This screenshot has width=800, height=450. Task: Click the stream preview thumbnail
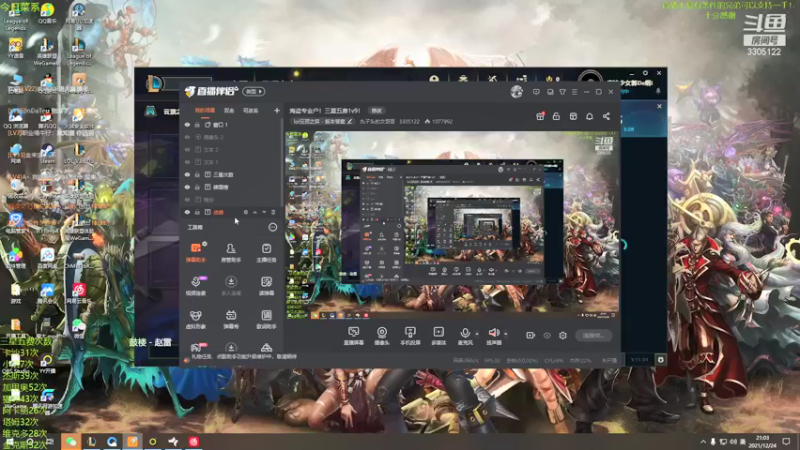tap(452, 225)
